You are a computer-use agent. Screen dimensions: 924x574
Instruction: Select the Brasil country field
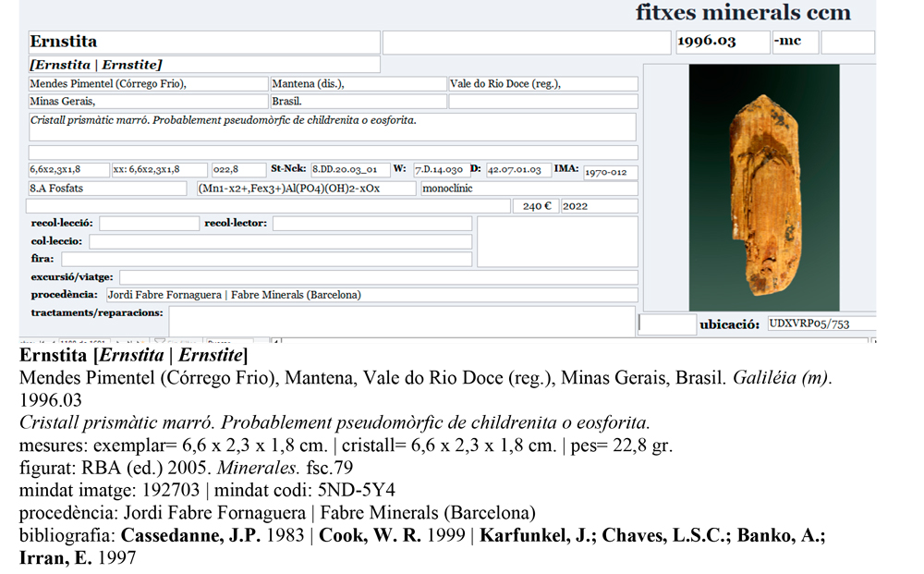pos(358,102)
